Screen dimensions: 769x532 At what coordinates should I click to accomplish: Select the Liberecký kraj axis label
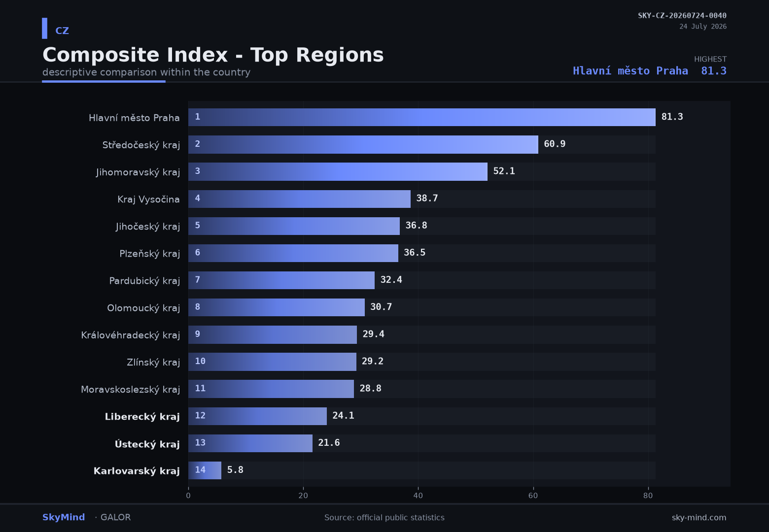tap(142, 416)
